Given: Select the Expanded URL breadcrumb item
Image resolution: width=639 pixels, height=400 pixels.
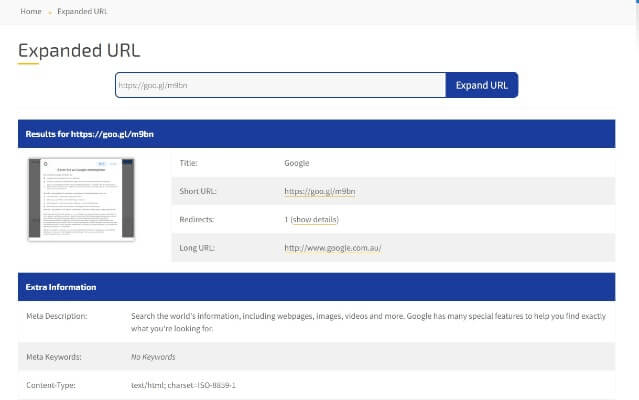Looking at the screenshot, I should click(82, 11).
